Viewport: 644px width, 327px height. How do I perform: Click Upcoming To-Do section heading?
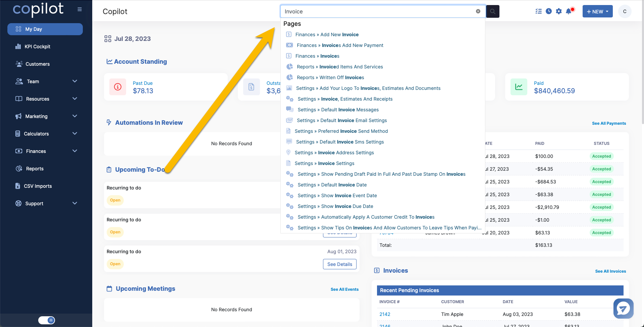140,170
